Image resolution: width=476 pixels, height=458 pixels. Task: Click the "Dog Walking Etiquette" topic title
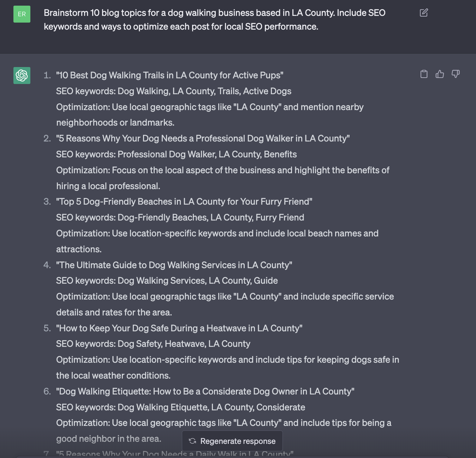(205, 391)
